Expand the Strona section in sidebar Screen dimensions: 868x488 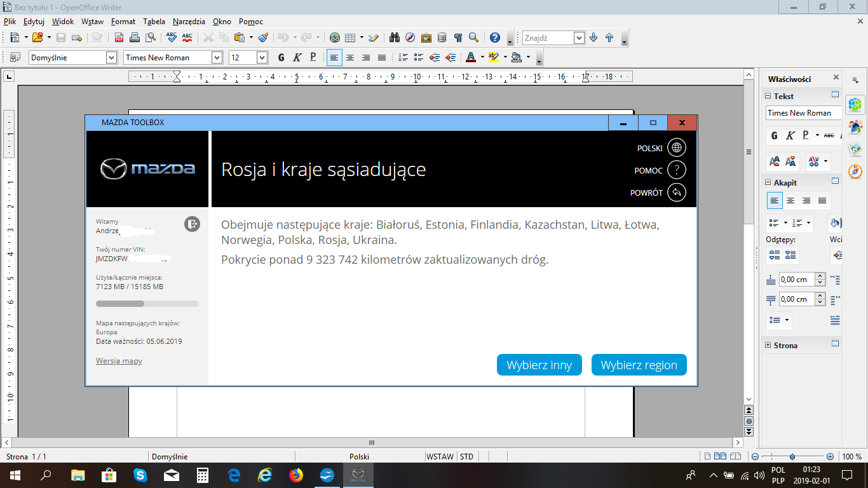click(768, 345)
